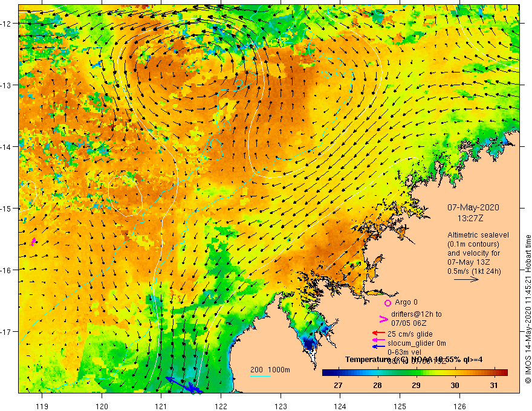Image resolution: width=532 pixels, height=411 pixels.
Task: Click the blue 0-63m vel legend arrow
Action: [x=378, y=346]
